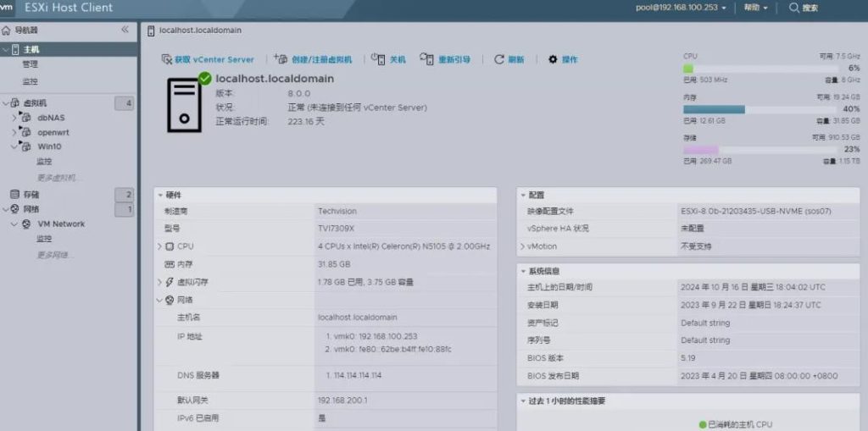
Task: Expand the vMotion row
Action: 522,246
